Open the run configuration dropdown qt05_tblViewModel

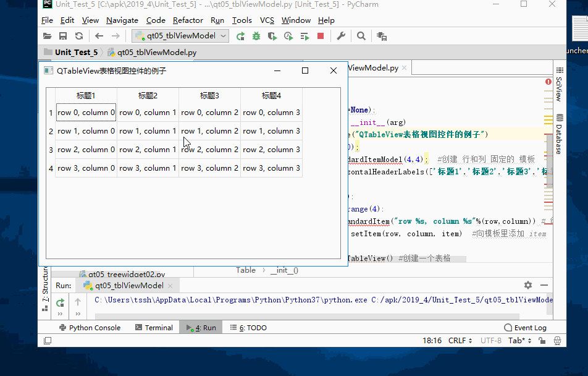pyautogui.click(x=180, y=36)
